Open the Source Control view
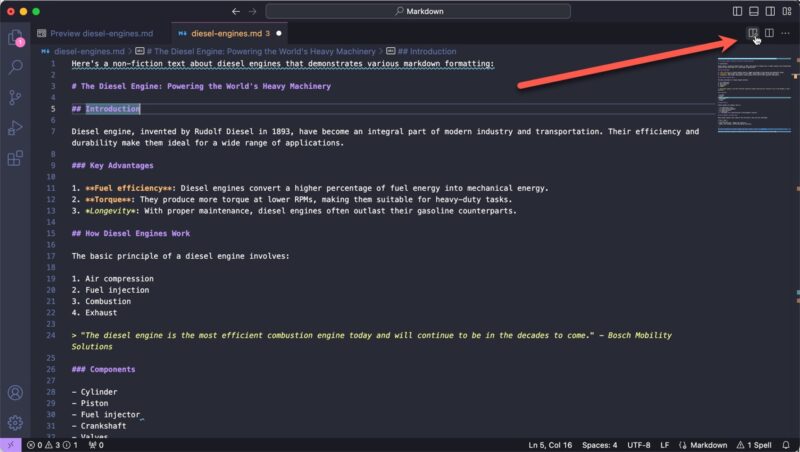 tap(15, 97)
